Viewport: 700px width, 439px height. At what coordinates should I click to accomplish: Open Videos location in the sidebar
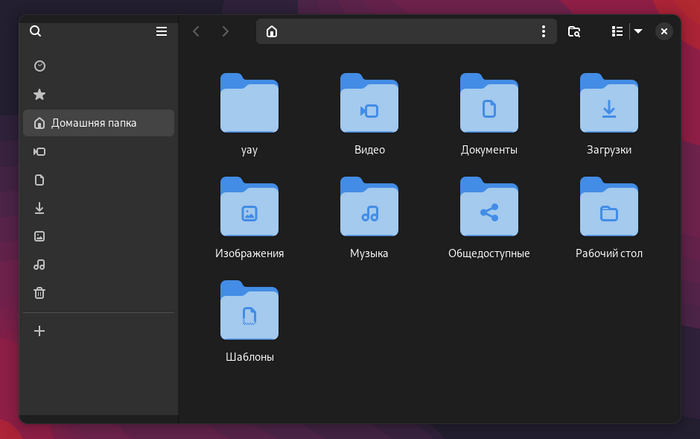tap(39, 152)
